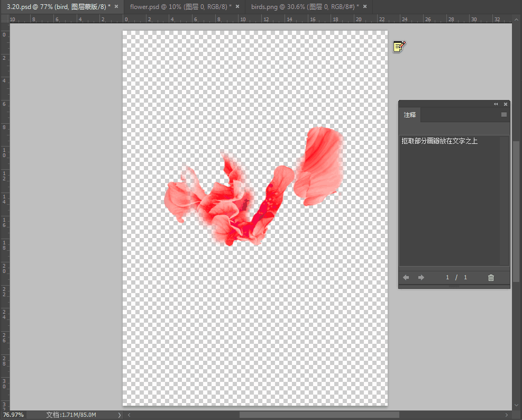Close the birds.png document tab
The width and height of the screenshot is (522, 420).
tap(364, 6)
